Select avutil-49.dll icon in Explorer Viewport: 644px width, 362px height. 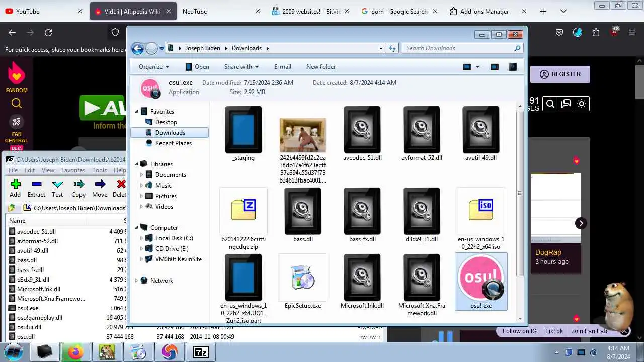coord(481,130)
